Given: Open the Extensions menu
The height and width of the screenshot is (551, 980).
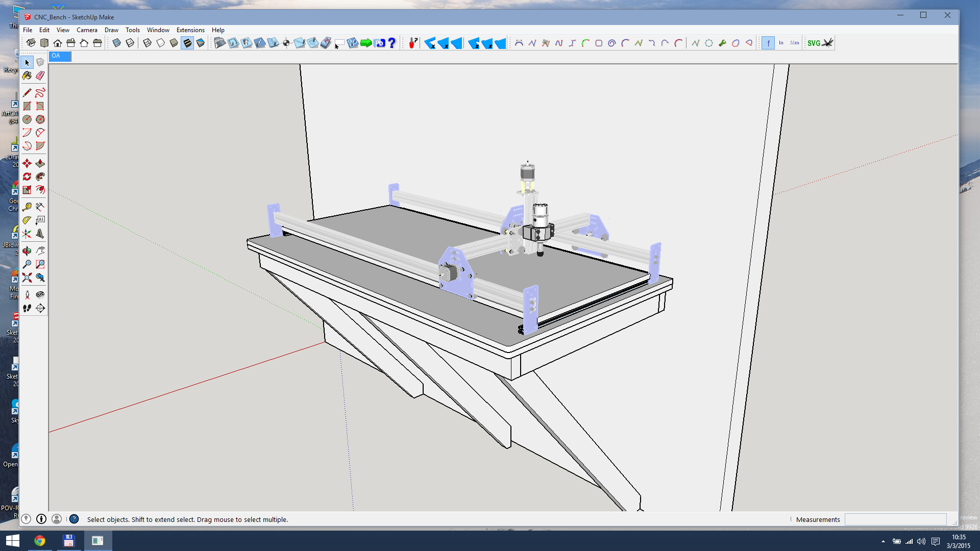Looking at the screenshot, I should click(x=190, y=30).
